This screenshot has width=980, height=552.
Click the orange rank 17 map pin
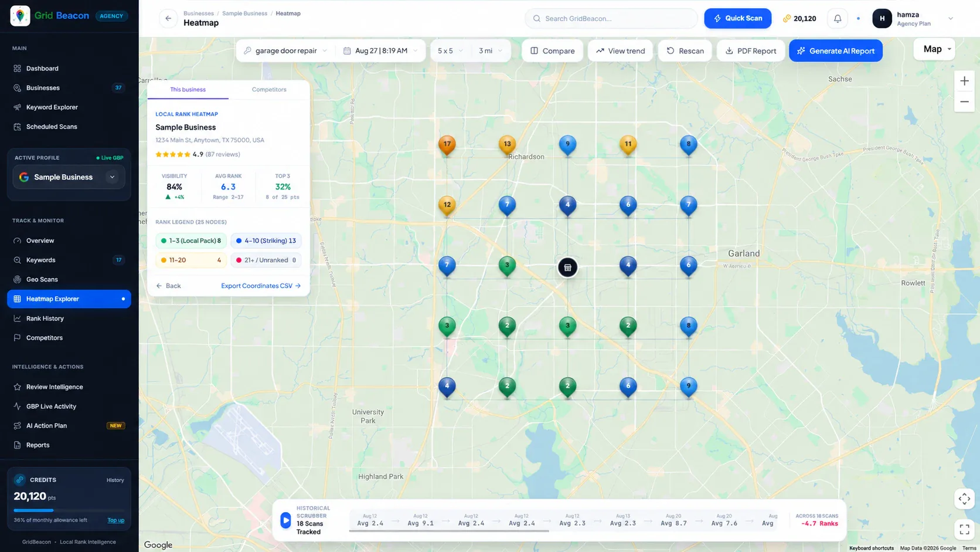[x=447, y=145]
